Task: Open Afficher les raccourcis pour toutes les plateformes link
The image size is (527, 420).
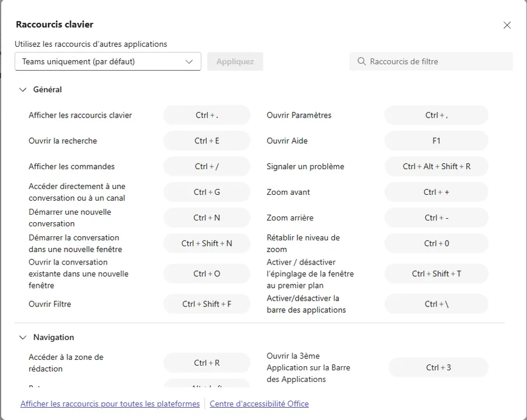Action: click(110, 404)
